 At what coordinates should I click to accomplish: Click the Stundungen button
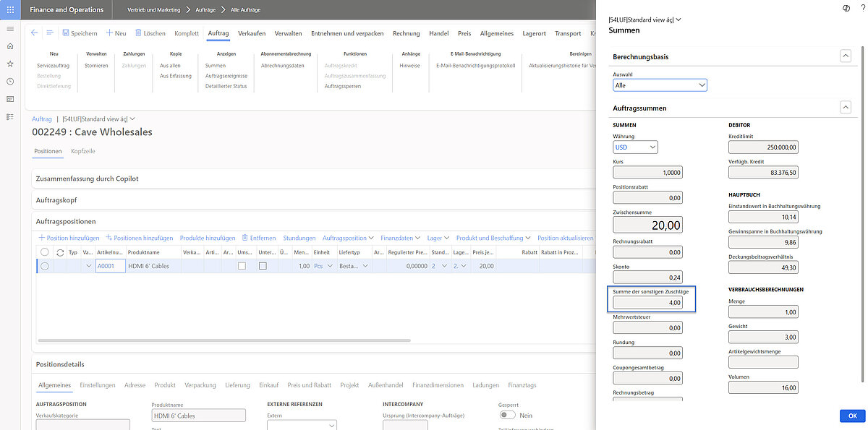[x=299, y=238]
